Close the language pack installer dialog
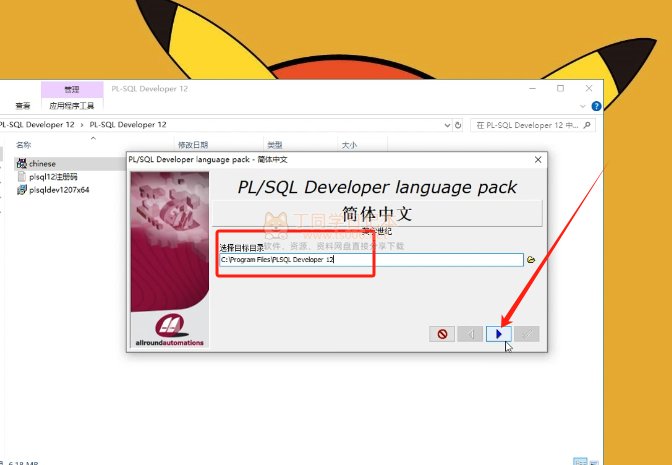Image resolution: width=672 pixels, height=465 pixels. pyautogui.click(x=538, y=160)
